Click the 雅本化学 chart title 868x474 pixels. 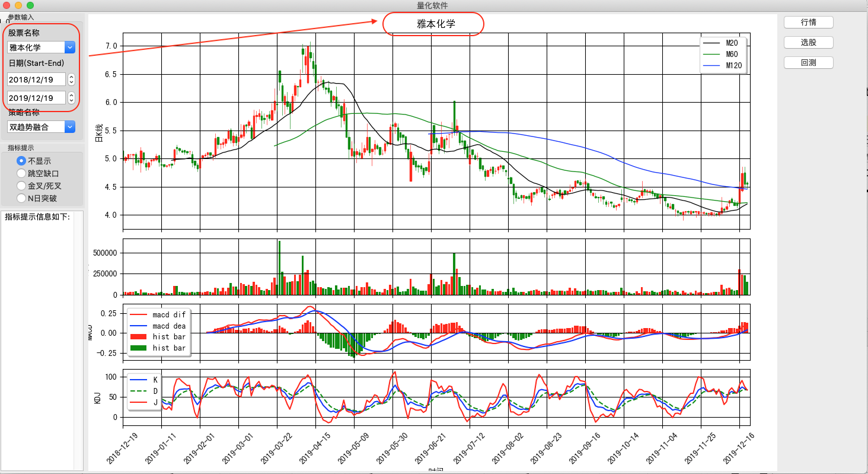(436, 24)
